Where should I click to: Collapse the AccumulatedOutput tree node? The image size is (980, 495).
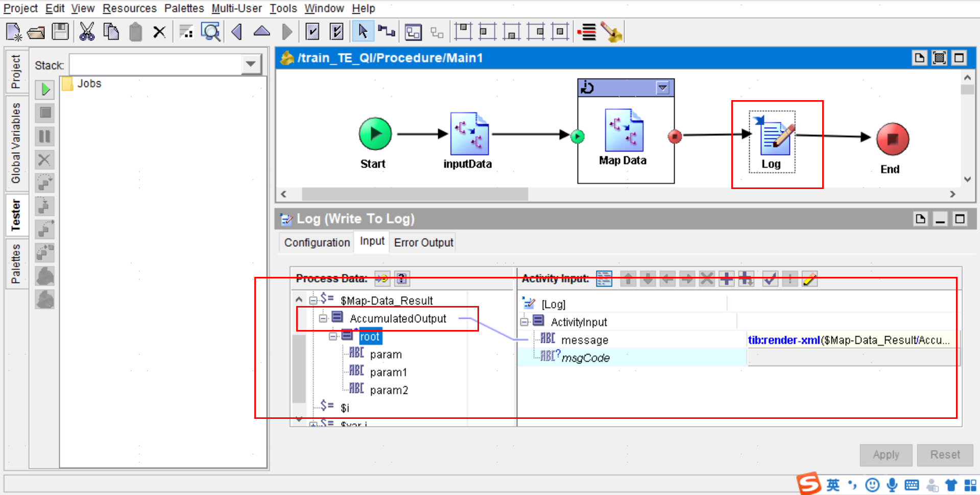(x=323, y=318)
